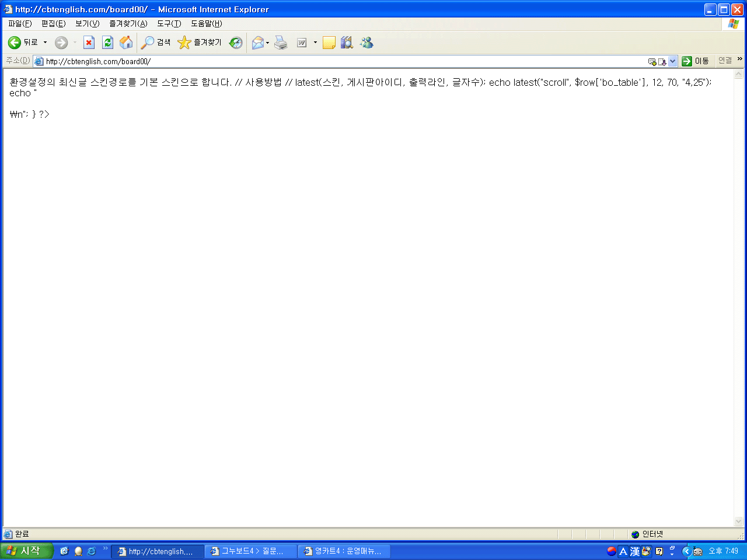This screenshot has width=747, height=560.
Task: Launch Internet Explorer from quick launch
Action: point(92,551)
